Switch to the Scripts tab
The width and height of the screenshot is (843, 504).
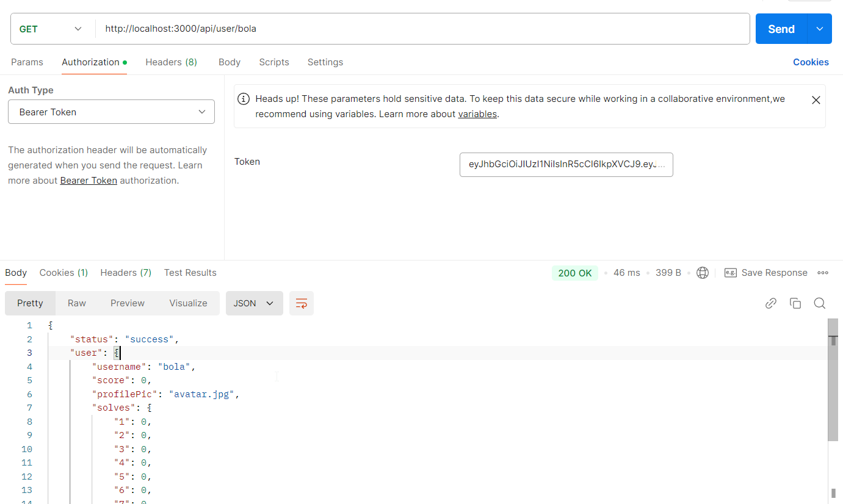coord(274,62)
